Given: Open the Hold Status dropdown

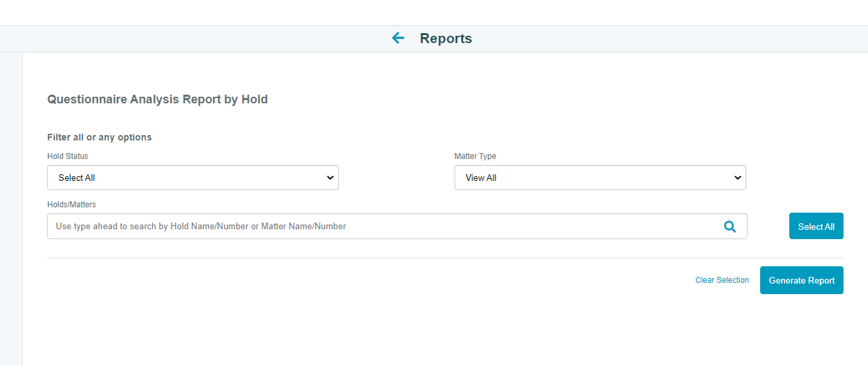Looking at the screenshot, I should 193,178.
